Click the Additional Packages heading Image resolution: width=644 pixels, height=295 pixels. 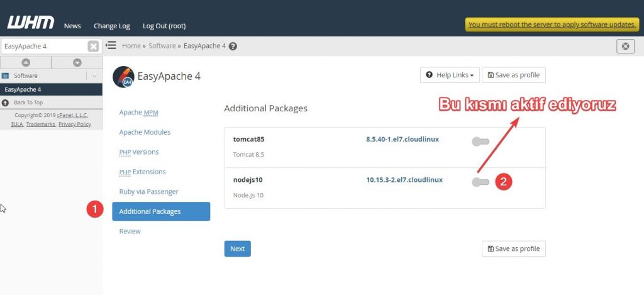[266, 109]
